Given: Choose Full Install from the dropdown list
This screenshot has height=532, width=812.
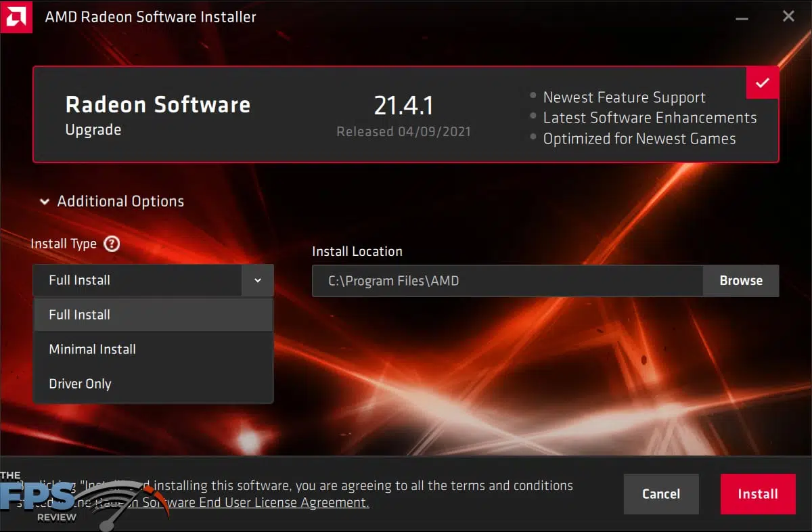Looking at the screenshot, I should (153, 315).
